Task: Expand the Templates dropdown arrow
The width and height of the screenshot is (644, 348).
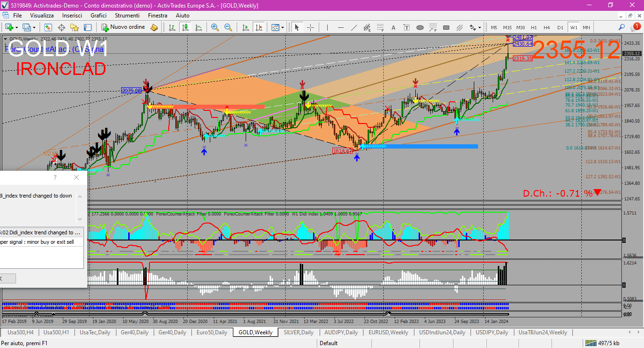Action: pyautogui.click(x=283, y=27)
